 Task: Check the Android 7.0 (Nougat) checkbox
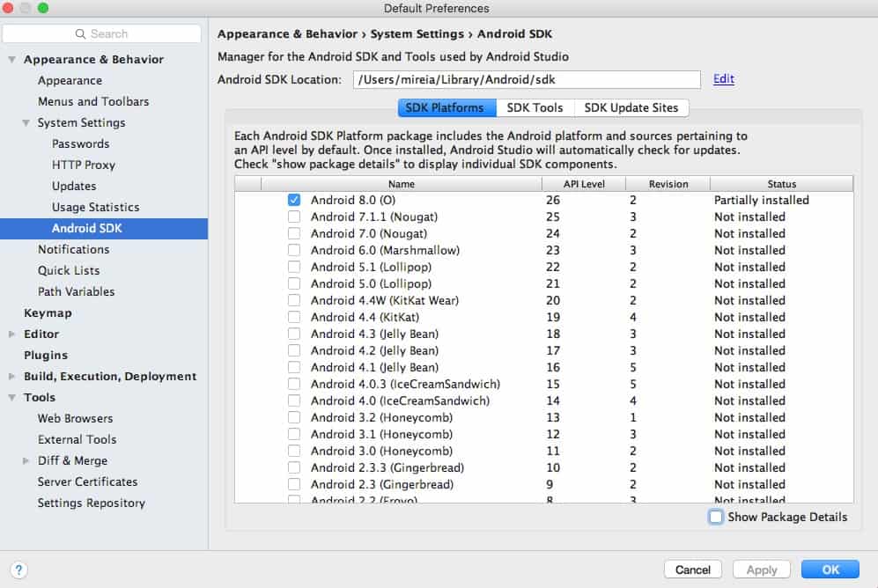[294, 233]
